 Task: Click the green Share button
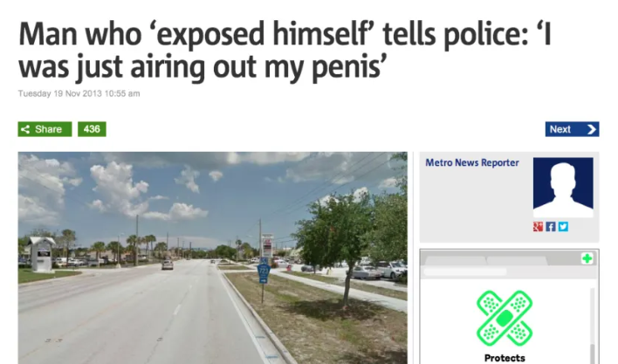[45, 129]
